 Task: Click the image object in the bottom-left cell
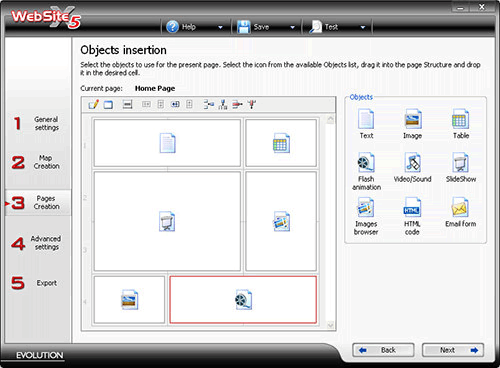click(x=129, y=299)
